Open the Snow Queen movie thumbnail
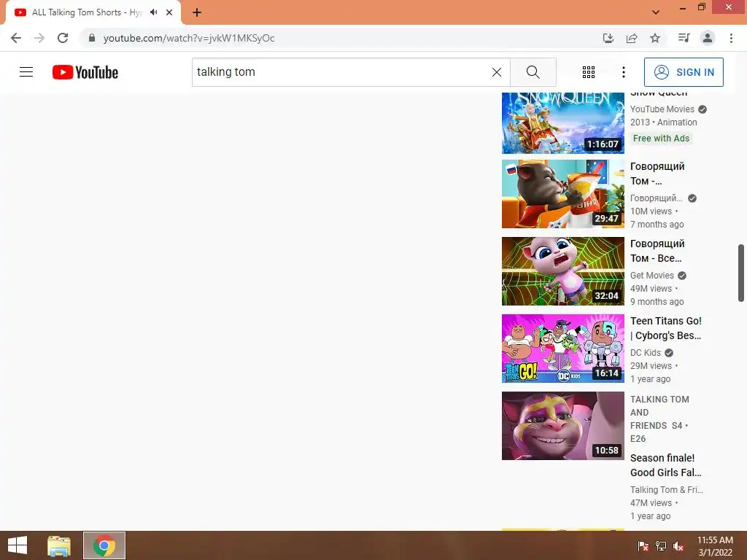Image resolution: width=747 pixels, height=560 pixels. pyautogui.click(x=562, y=122)
